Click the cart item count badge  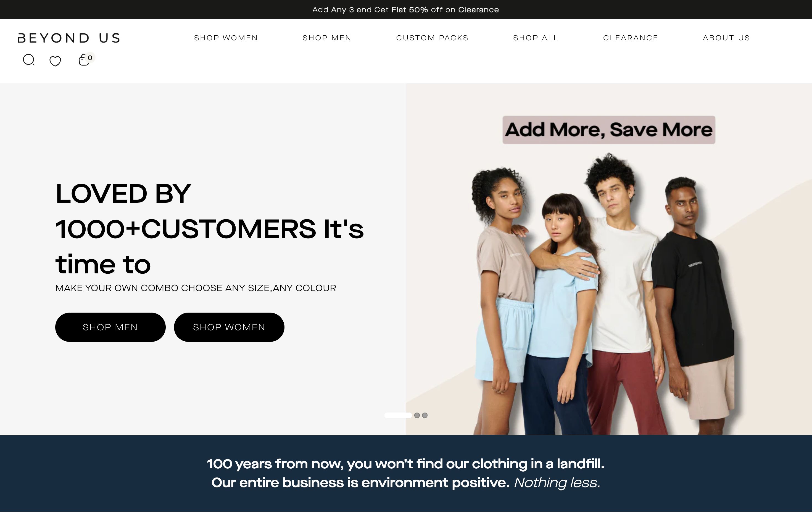pos(90,58)
